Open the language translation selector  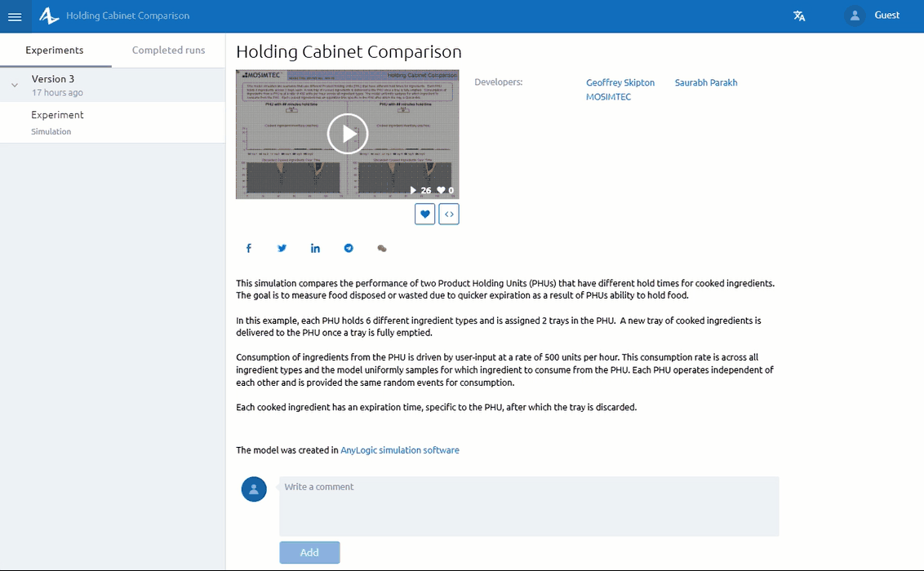point(799,15)
